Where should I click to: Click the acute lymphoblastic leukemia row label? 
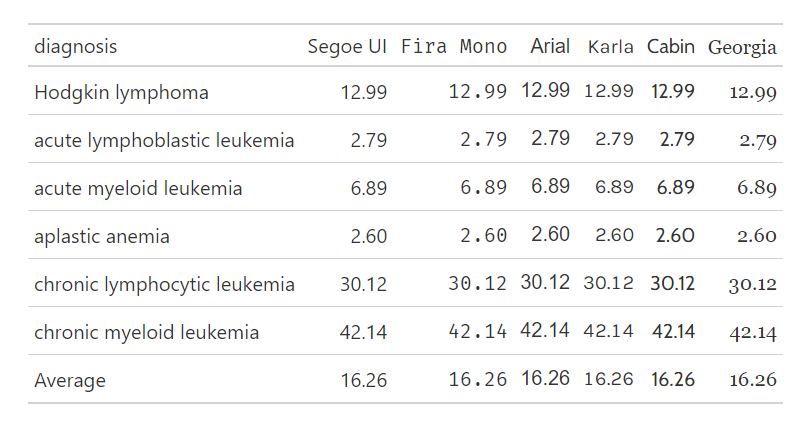[x=164, y=141]
